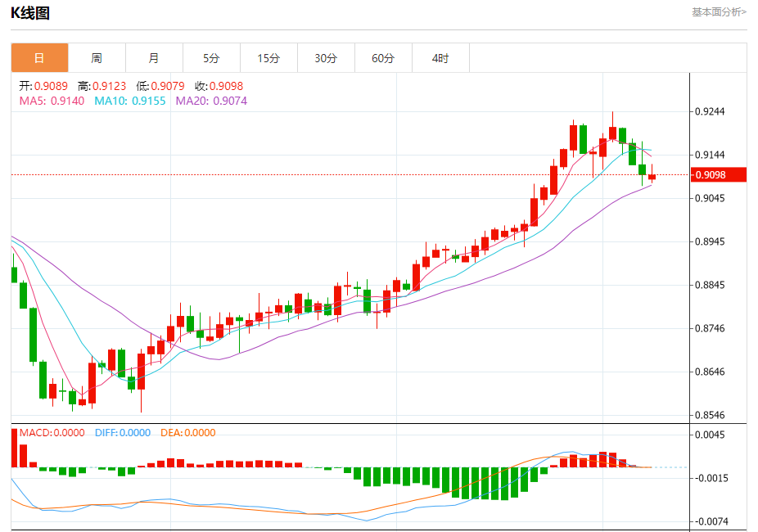Click the K线图 heading

point(30,13)
